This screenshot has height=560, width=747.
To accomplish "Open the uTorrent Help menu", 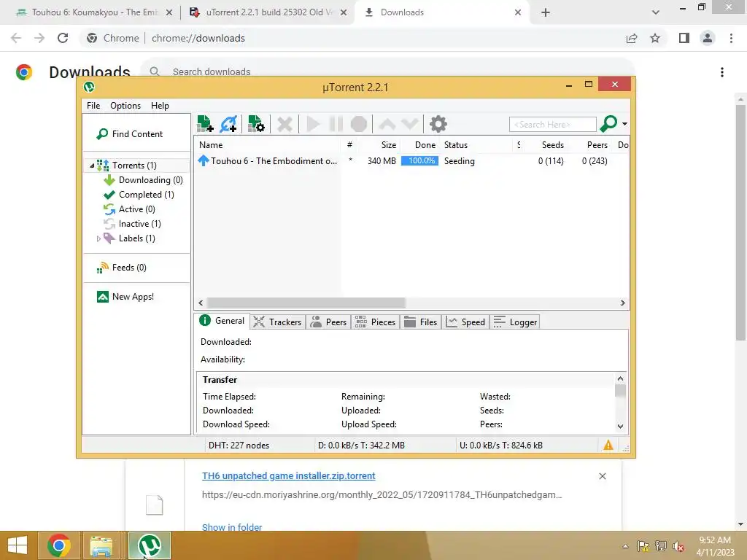I will click(x=160, y=106).
